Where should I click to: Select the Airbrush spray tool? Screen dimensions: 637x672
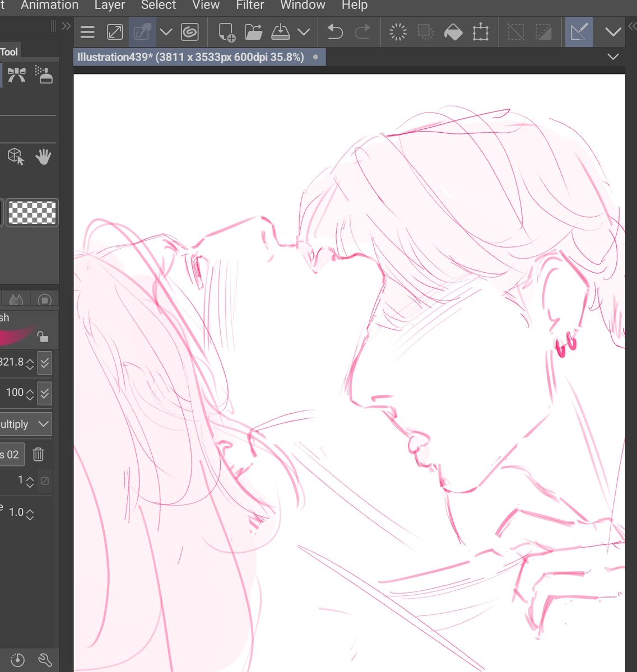pyautogui.click(x=44, y=75)
